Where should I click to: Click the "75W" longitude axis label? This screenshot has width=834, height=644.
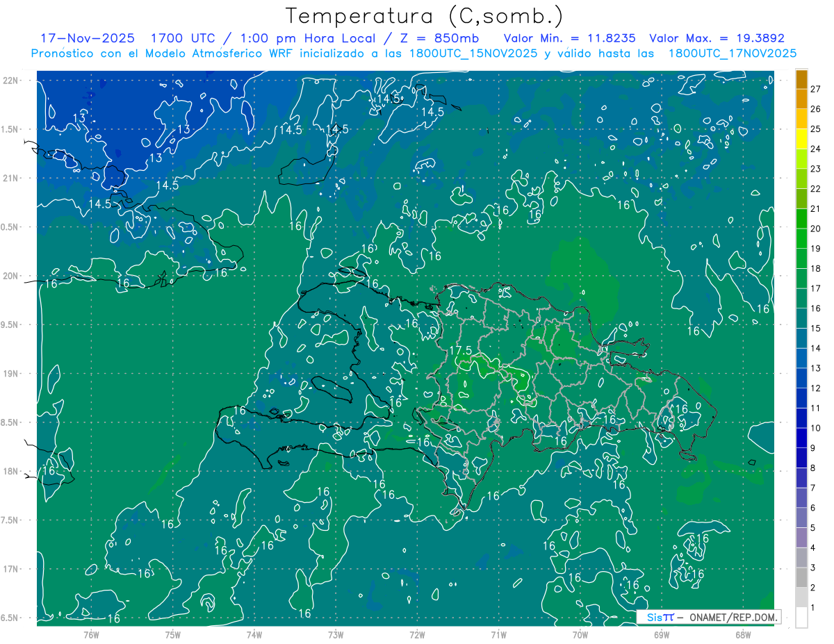[x=172, y=634]
